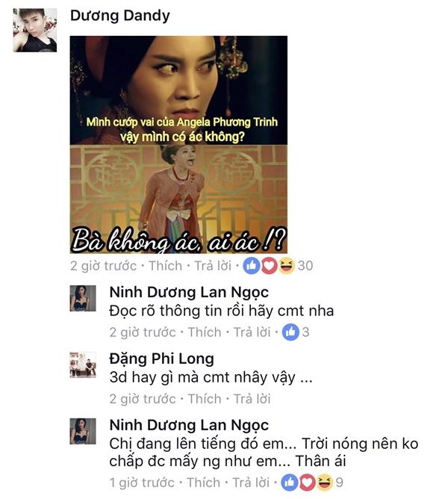Click the Dương Dandy name link

click(x=120, y=16)
